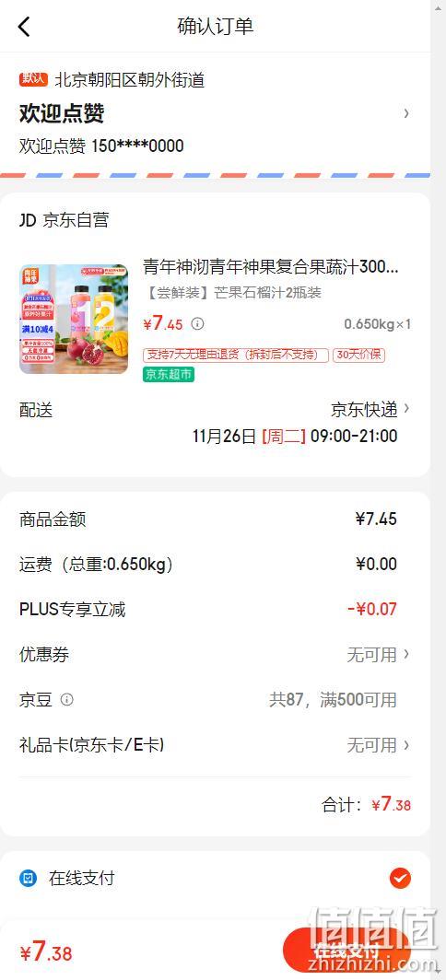Viewport: 446px width, 980px height.
Task: Open the juice product thumbnail
Action: pos(74,319)
